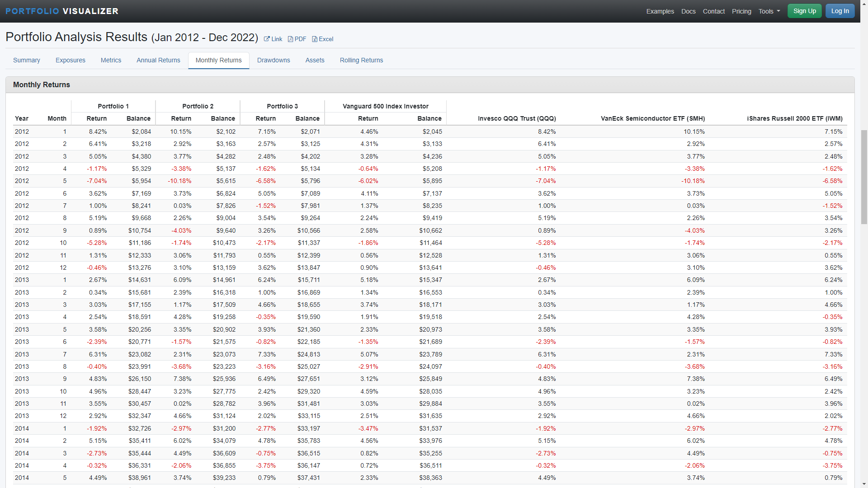
Task: Click the Sign Up button
Action: (x=804, y=11)
